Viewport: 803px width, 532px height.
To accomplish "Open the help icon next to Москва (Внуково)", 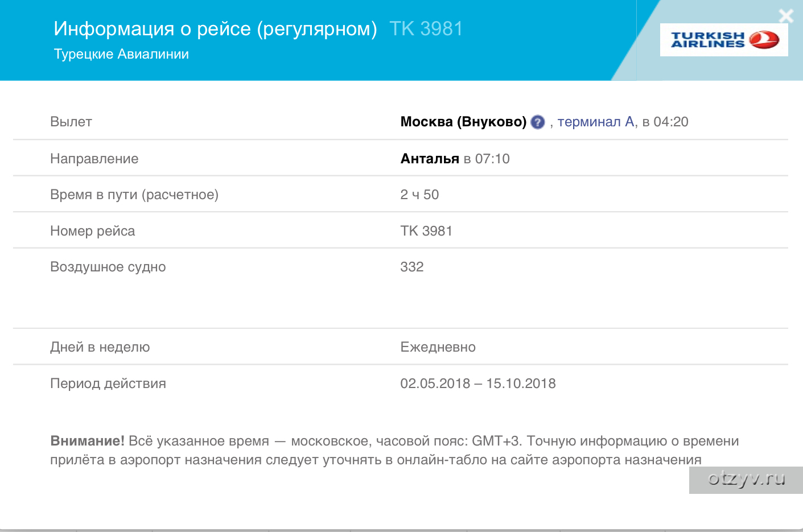I will point(537,122).
